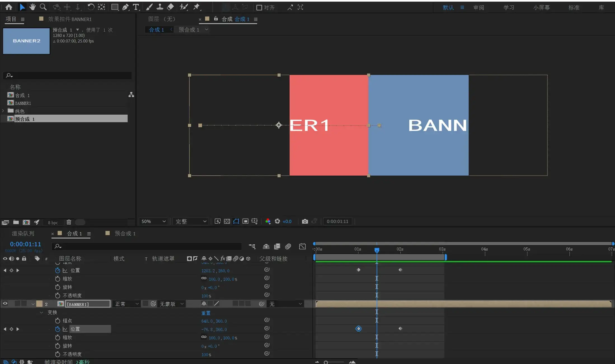This screenshot has height=364, width=615.
Task: Select the Horizontal Type tool
Action: pyautogui.click(x=136, y=7)
